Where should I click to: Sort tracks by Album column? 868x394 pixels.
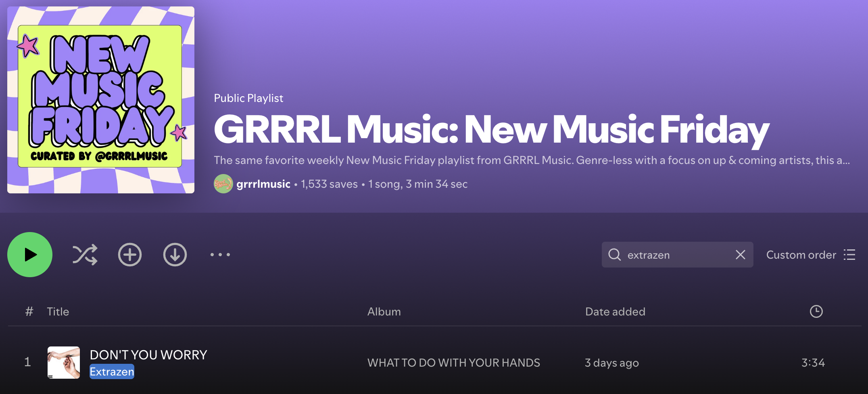[x=384, y=311]
